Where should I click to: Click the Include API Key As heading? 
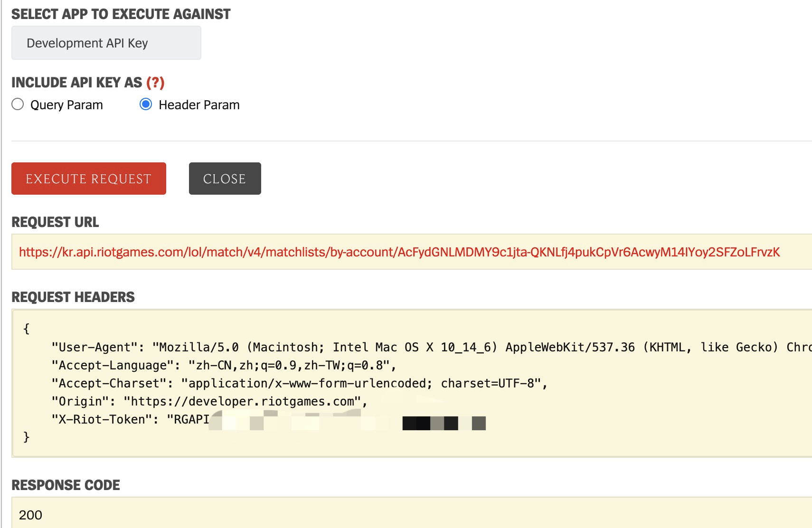coord(76,83)
